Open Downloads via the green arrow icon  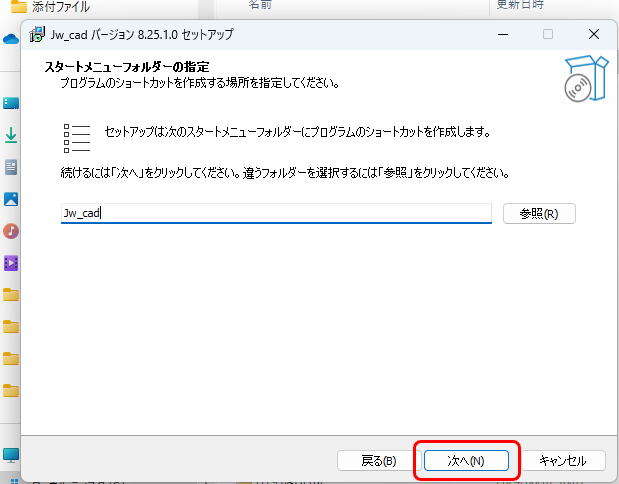coord(11,134)
